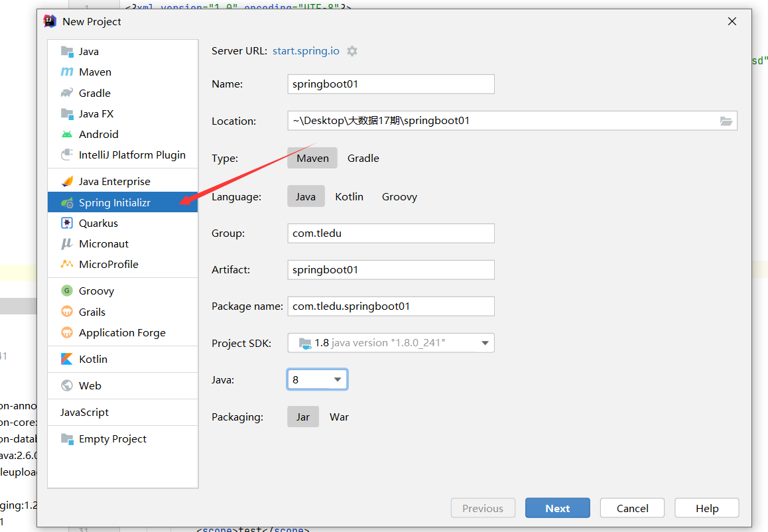Select the Micronaut label in the list
The image size is (768, 532).
click(104, 244)
